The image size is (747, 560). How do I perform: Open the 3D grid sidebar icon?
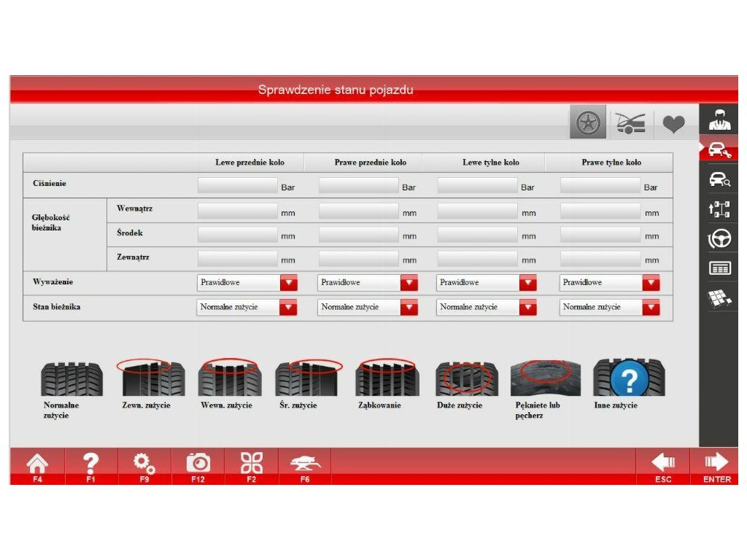click(x=719, y=298)
